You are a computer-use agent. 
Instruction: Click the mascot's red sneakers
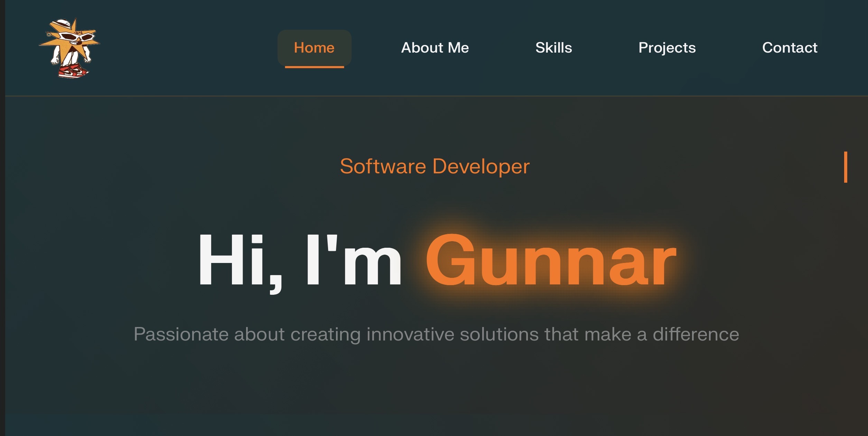tap(73, 71)
